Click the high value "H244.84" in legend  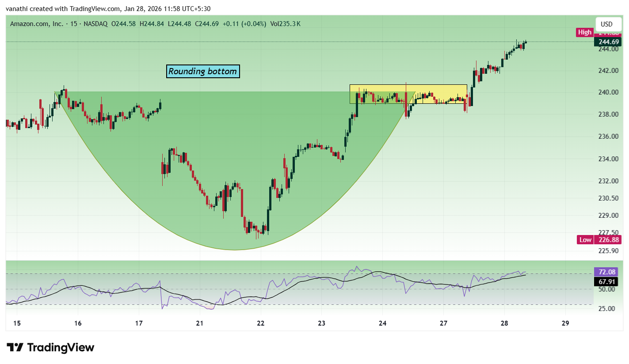(152, 24)
